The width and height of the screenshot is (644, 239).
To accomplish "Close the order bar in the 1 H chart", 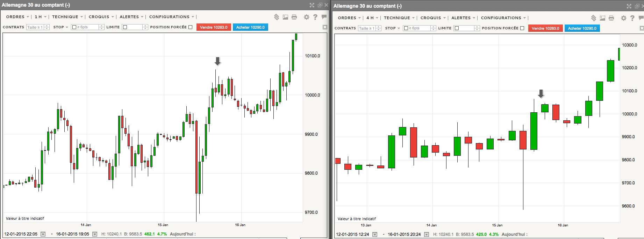I will click(x=325, y=27).
